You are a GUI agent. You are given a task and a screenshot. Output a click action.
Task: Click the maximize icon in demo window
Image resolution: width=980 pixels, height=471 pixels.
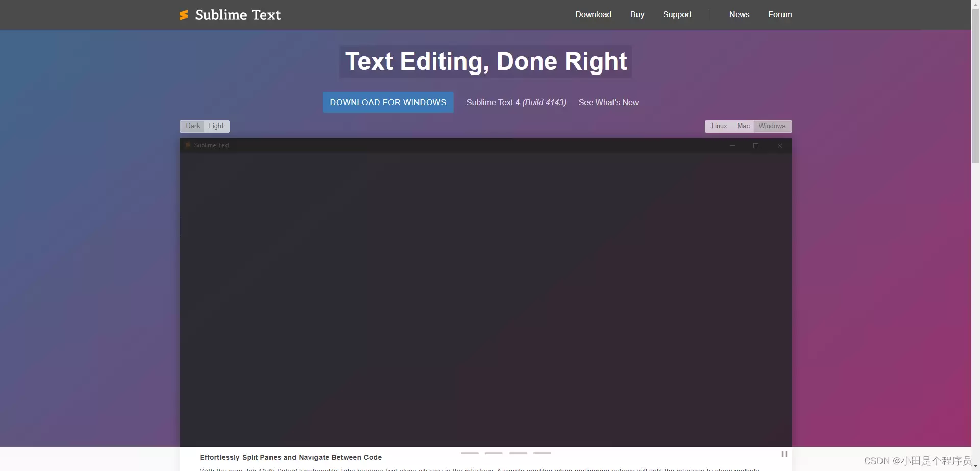click(756, 146)
